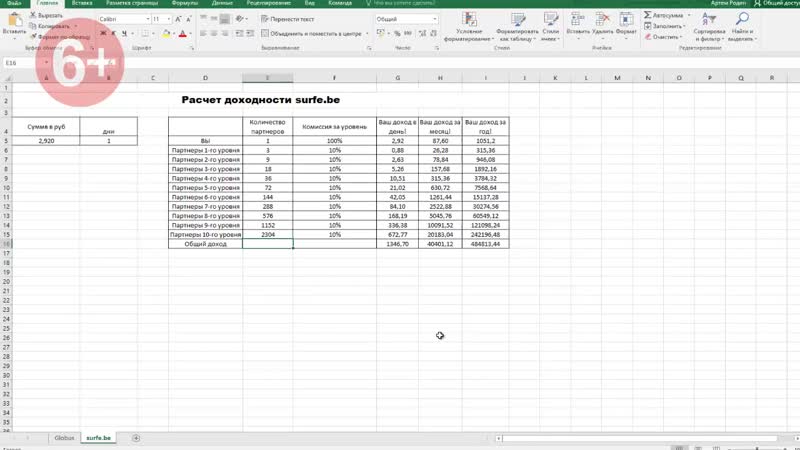The height and width of the screenshot is (450, 800).
Task: Apply middle vertical alignment
Action: click(x=214, y=19)
